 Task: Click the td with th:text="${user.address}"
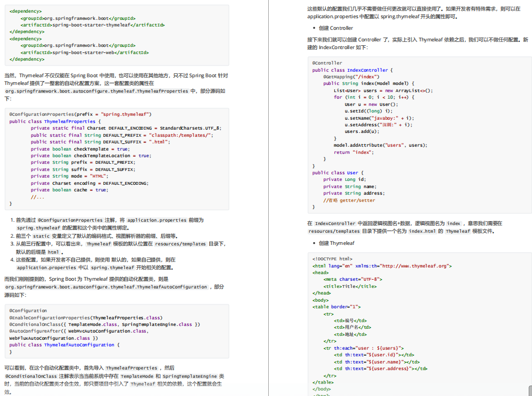pos(381,368)
